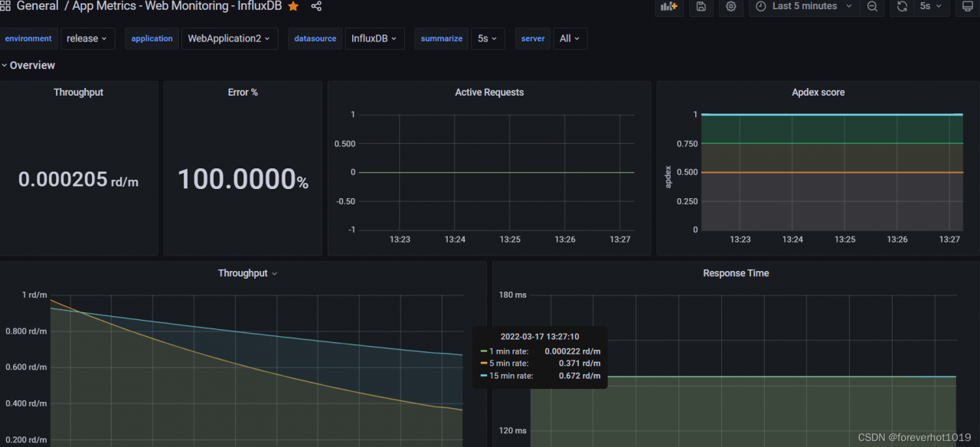Open the Last 5 minutes time range dropdown

pos(804,7)
